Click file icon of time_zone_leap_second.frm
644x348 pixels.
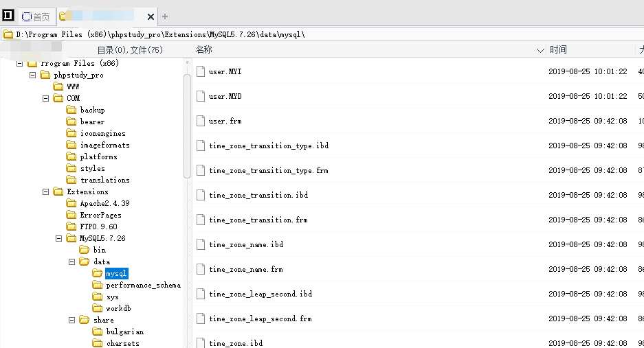tap(201, 318)
